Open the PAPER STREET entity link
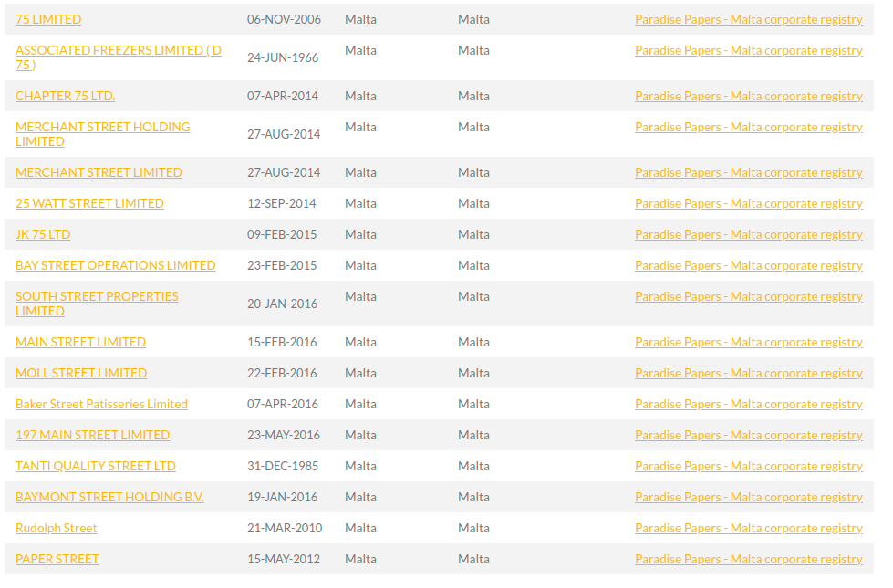 coord(57,559)
